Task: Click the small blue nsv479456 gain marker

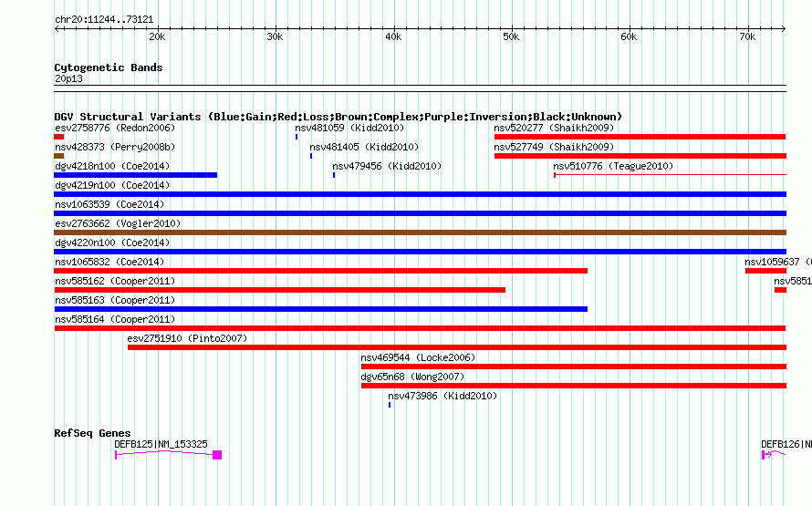Action: click(334, 175)
